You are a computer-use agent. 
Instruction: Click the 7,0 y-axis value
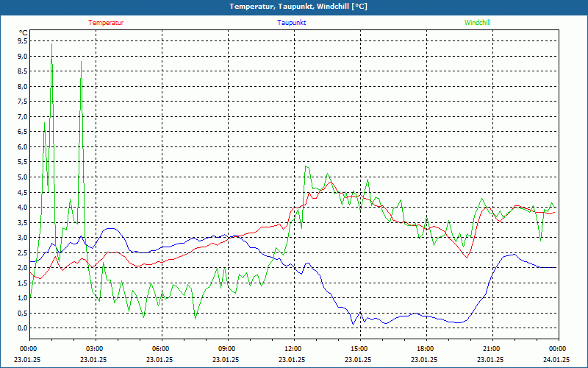coord(23,116)
